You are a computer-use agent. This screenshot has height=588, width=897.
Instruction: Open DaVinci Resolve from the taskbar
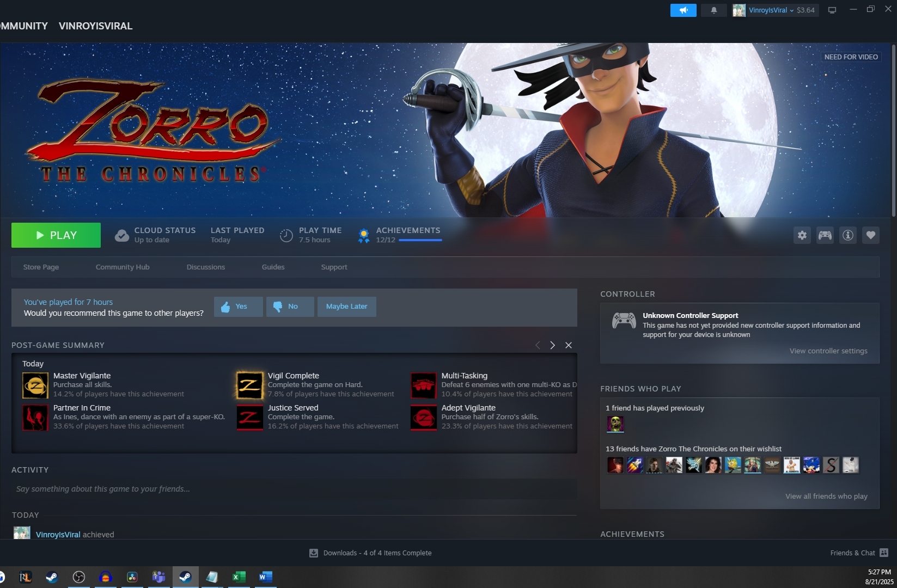[x=132, y=577]
